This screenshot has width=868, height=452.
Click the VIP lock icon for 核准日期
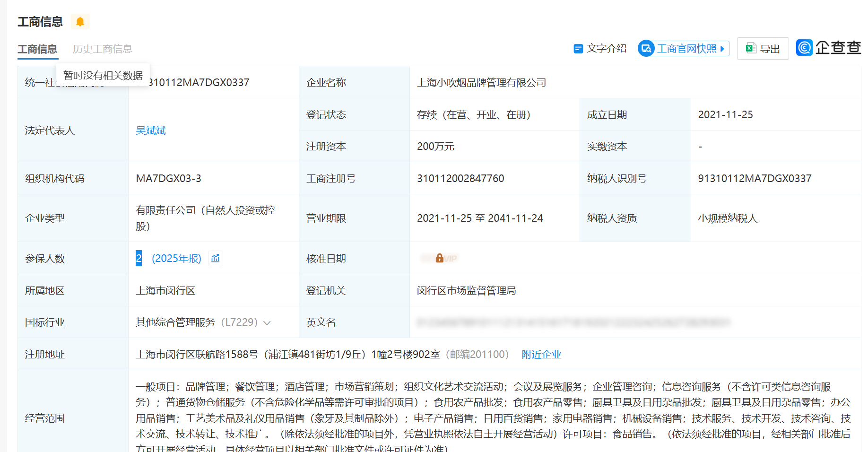(x=440, y=258)
